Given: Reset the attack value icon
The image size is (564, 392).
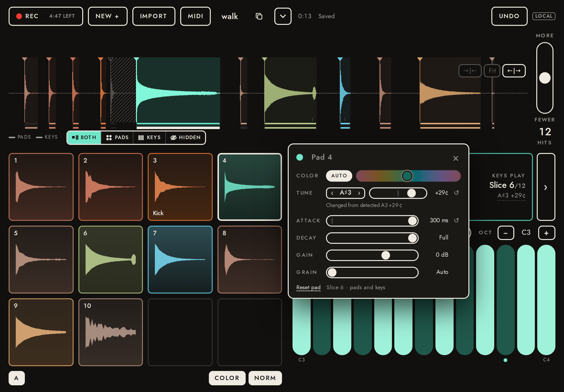Looking at the screenshot, I should click(x=456, y=221).
